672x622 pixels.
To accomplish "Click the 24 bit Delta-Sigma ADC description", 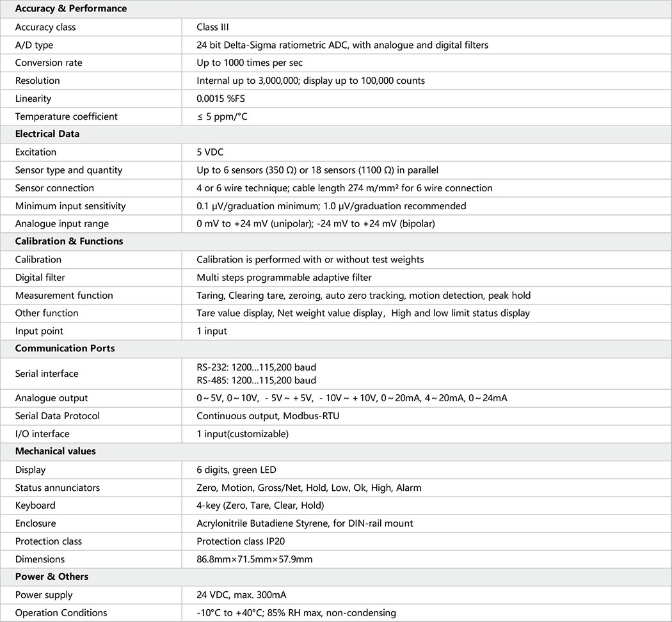I will (x=343, y=45).
